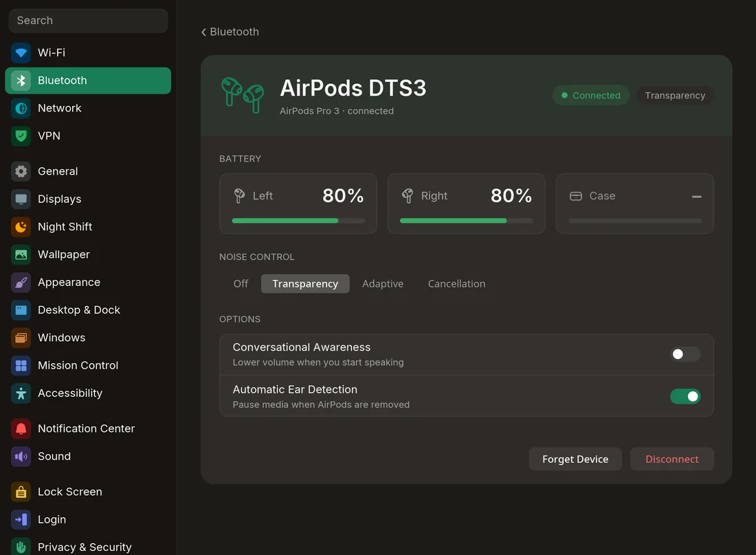Open VPN settings in sidebar
The image size is (756, 555).
88,136
